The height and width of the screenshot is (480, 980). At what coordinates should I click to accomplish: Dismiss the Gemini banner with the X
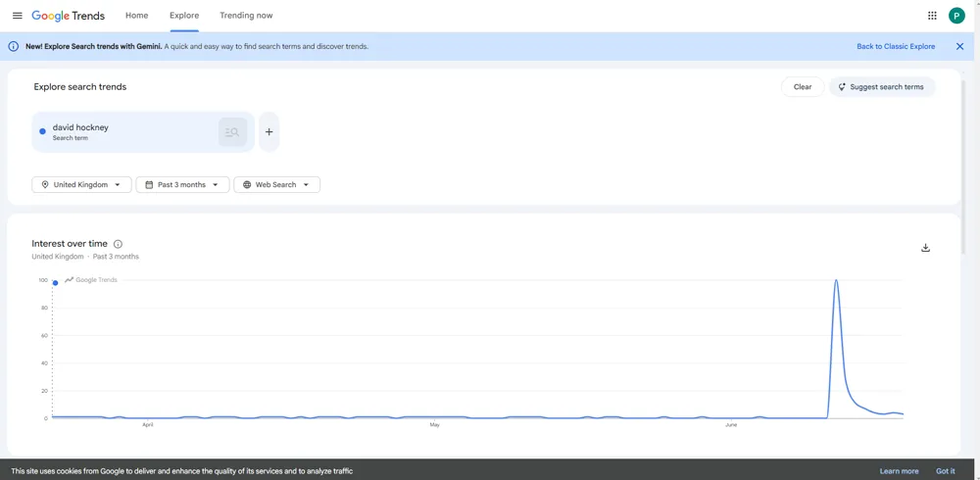pos(960,46)
